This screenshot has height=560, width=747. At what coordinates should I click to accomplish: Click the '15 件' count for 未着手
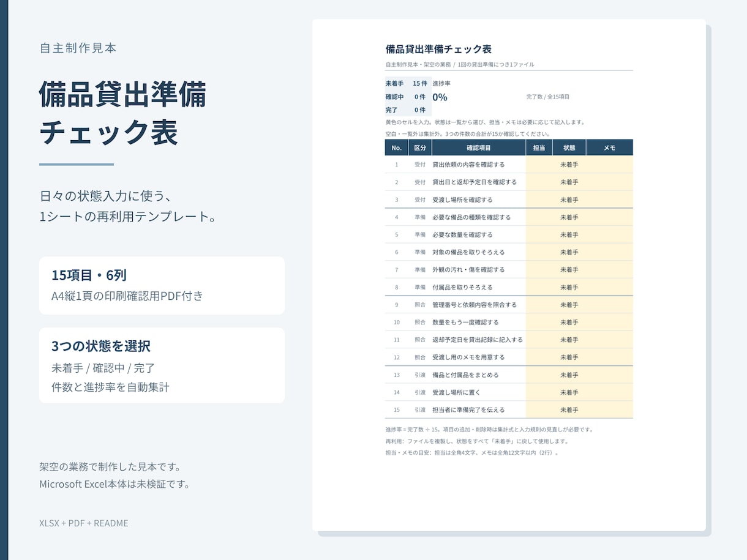point(420,83)
